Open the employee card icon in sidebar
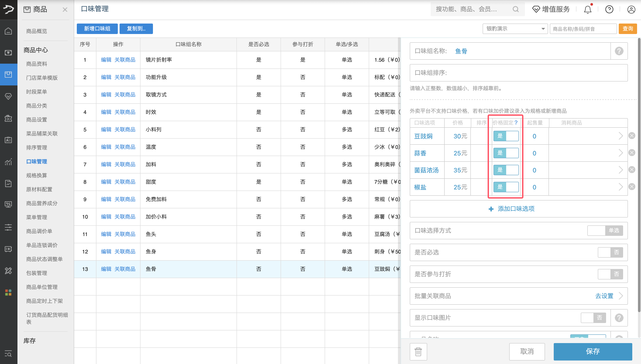Screen dimensions: 641x364 tap(8, 140)
